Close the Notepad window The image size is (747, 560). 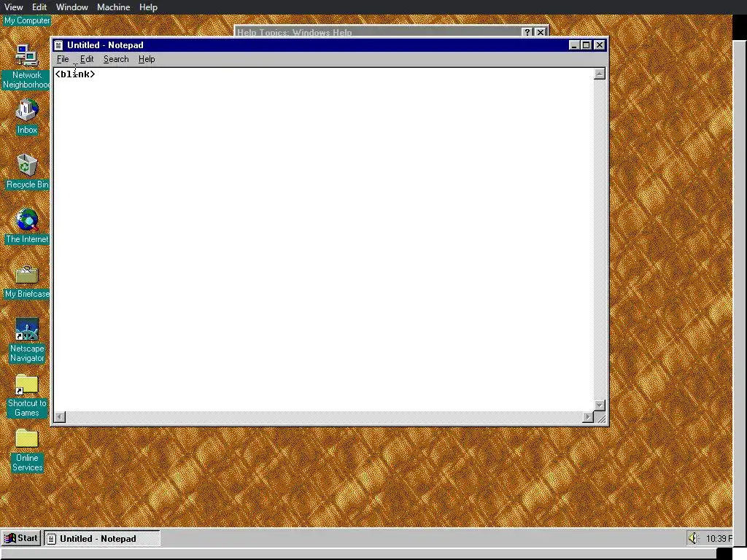[x=600, y=44]
